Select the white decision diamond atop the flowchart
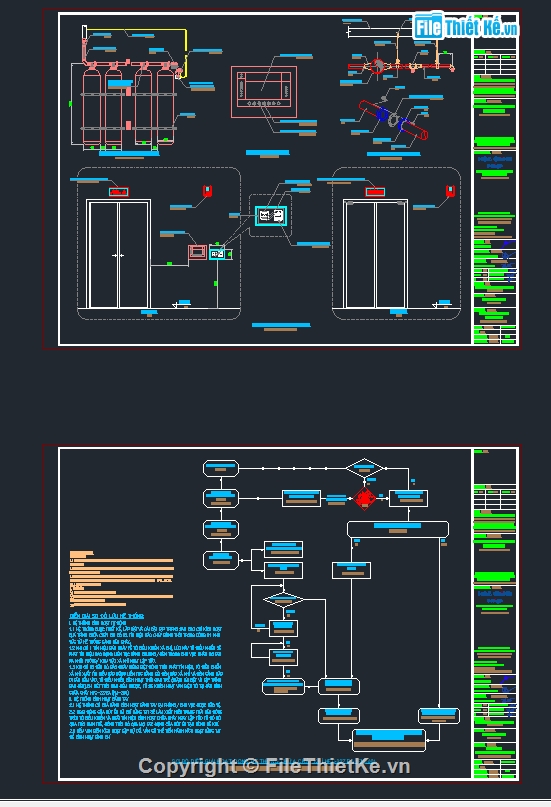 coord(365,468)
